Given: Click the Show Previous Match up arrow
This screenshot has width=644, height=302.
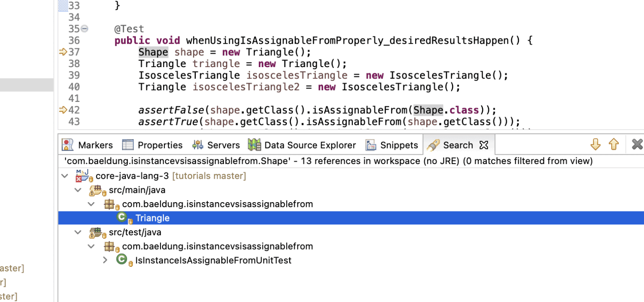Looking at the screenshot, I should tap(614, 145).
